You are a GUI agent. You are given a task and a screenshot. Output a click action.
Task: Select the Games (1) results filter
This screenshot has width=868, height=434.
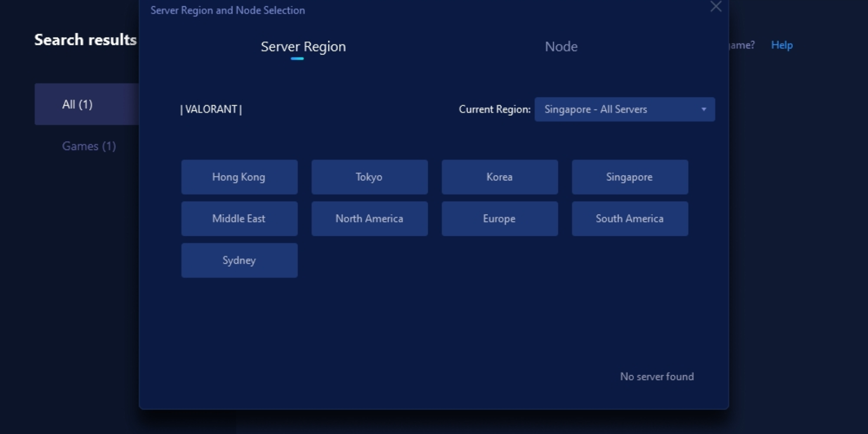(89, 146)
